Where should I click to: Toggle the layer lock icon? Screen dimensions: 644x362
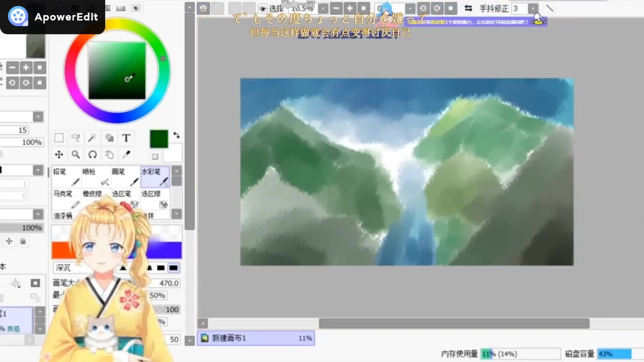coord(23,241)
